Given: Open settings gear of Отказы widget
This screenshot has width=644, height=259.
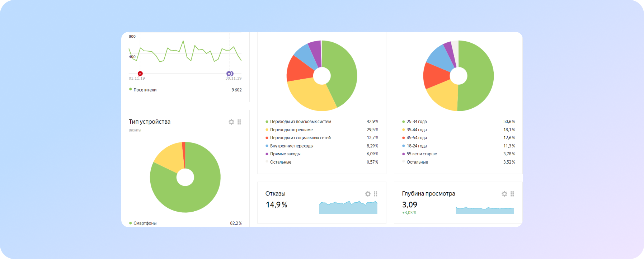Looking at the screenshot, I should tap(368, 194).
